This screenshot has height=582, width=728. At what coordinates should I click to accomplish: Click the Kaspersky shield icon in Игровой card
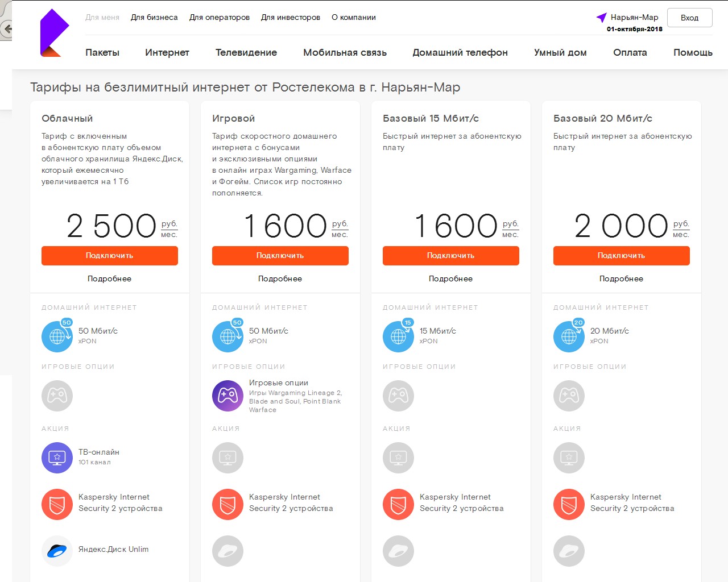[227, 504]
